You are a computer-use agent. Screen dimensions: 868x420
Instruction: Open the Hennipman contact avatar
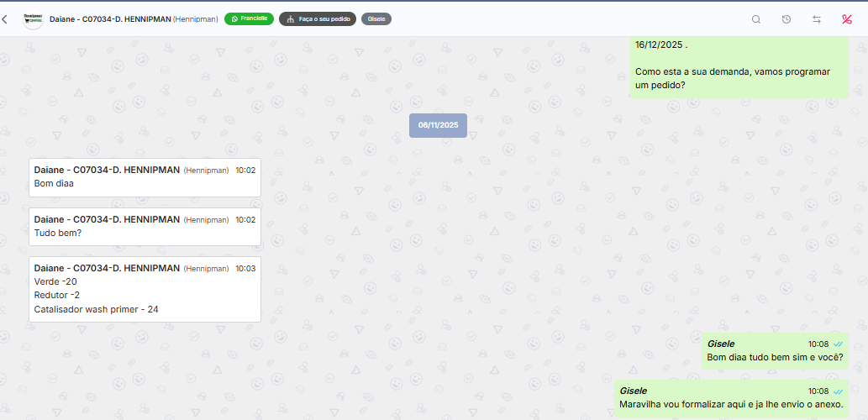click(x=34, y=19)
